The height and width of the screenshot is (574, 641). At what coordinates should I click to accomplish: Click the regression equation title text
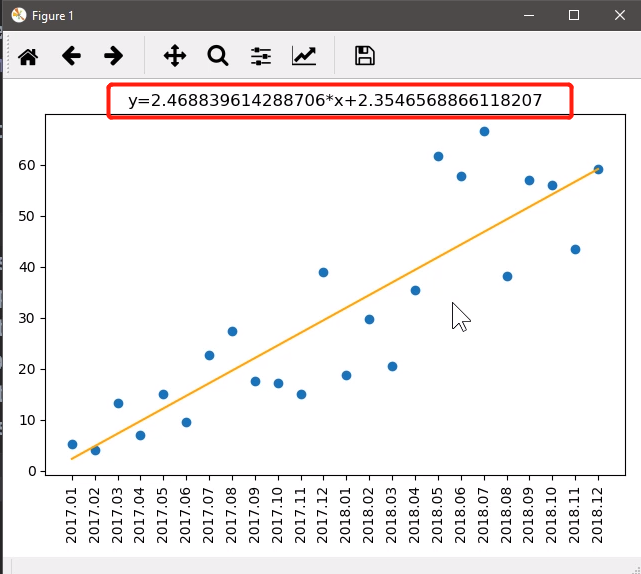pos(335,100)
